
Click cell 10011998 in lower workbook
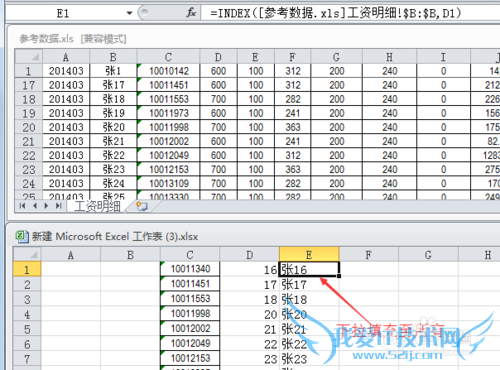190,314
